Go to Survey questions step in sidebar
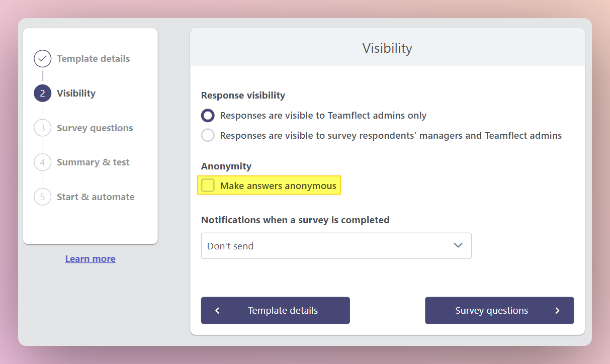Viewport: 610px width, 364px height. click(x=95, y=128)
